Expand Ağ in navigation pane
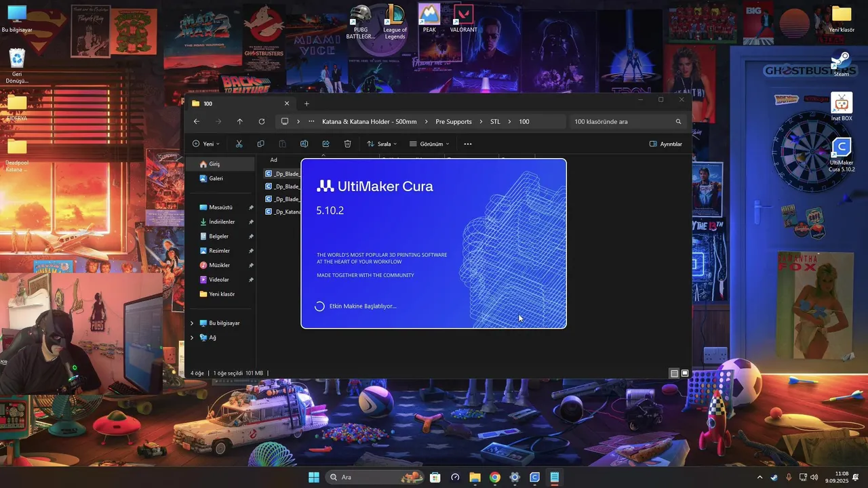 (x=192, y=338)
